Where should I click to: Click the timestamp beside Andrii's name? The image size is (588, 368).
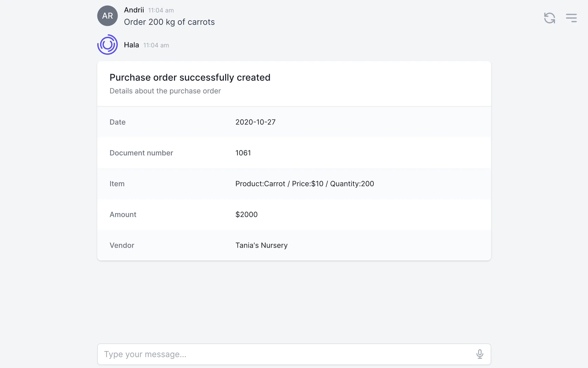(161, 10)
